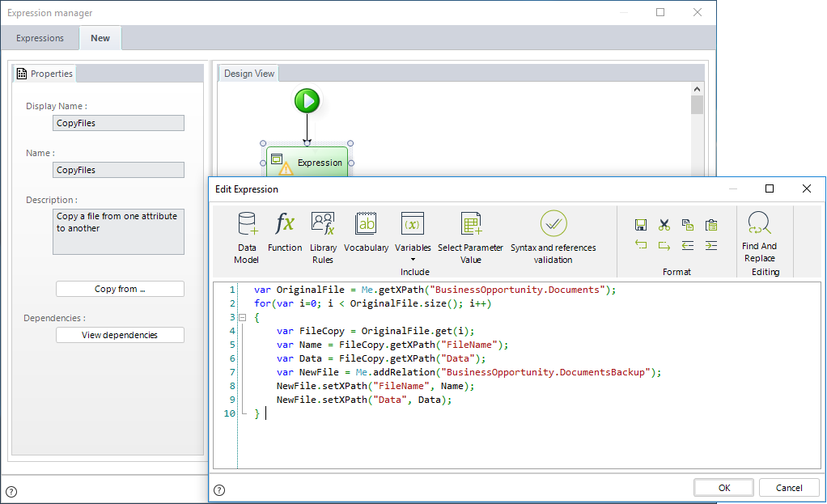The height and width of the screenshot is (504, 827).
Task: Redo last edit in Format group
Action: click(x=664, y=246)
